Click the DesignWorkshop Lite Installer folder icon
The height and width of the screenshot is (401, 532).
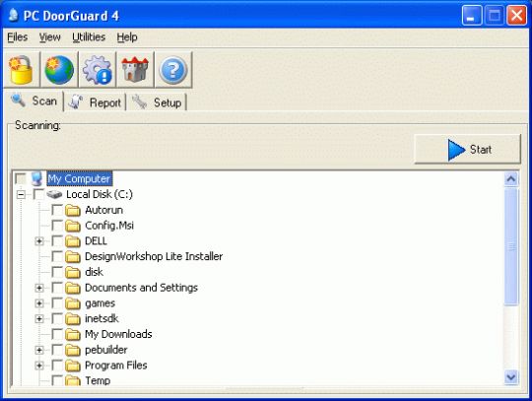pyautogui.click(x=73, y=257)
